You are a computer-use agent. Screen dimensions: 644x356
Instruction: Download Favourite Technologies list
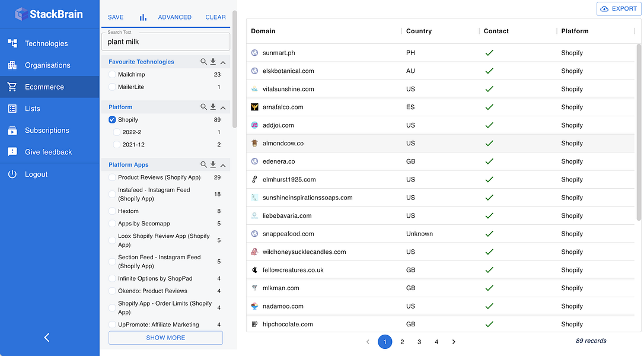[x=213, y=62]
